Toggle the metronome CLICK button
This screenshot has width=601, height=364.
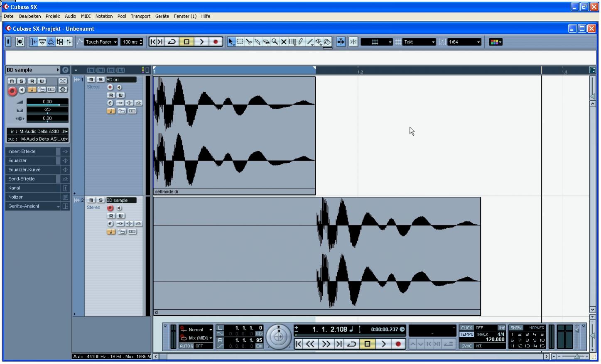pyautogui.click(x=466, y=328)
